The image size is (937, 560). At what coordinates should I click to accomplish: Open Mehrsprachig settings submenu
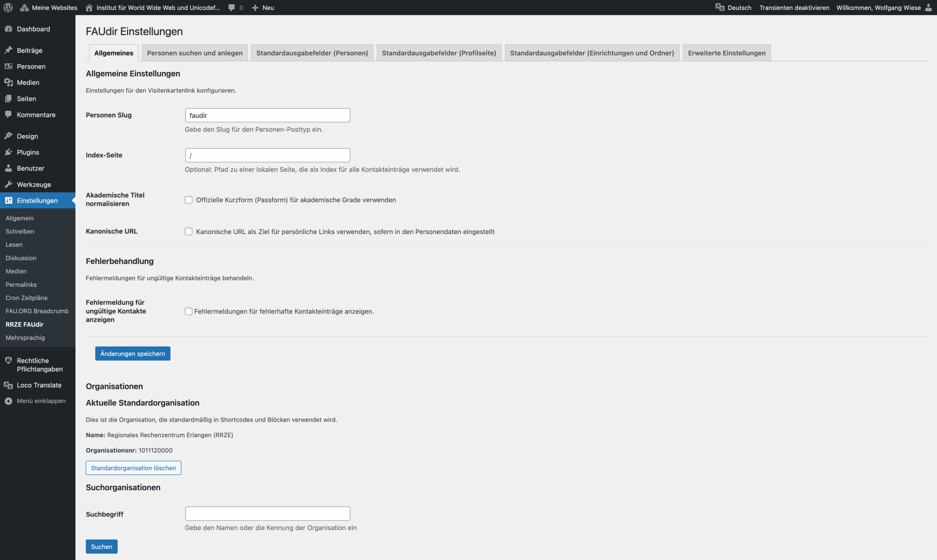[x=25, y=338]
